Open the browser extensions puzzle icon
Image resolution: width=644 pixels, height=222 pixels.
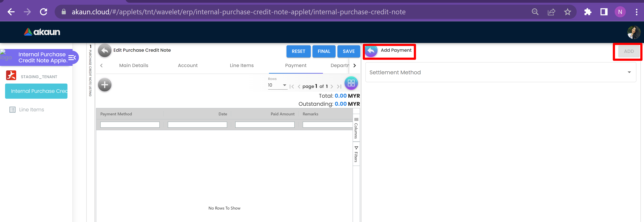pyautogui.click(x=588, y=12)
